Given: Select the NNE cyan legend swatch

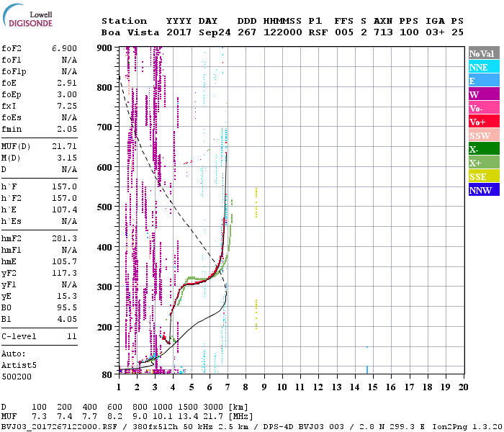Looking at the screenshot, I should (x=484, y=67).
